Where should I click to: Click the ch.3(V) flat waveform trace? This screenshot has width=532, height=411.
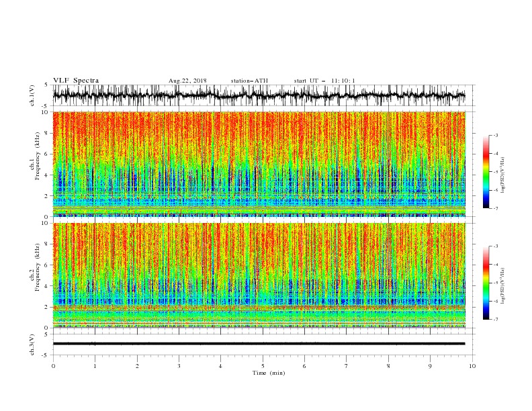click(x=259, y=344)
